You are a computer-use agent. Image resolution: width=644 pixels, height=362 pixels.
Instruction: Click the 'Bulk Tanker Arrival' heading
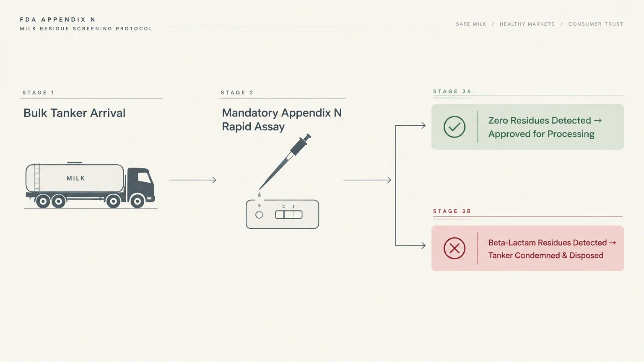click(75, 113)
